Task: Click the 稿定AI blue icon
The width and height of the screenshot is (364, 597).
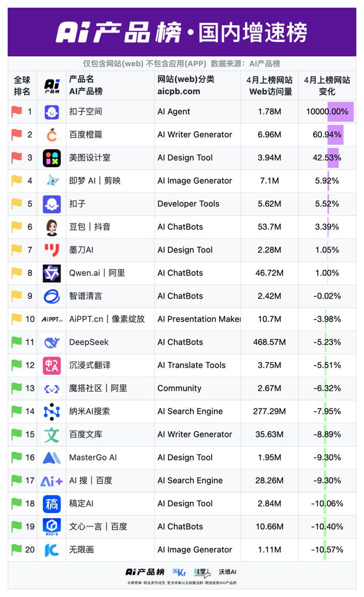Action: pos(51,504)
